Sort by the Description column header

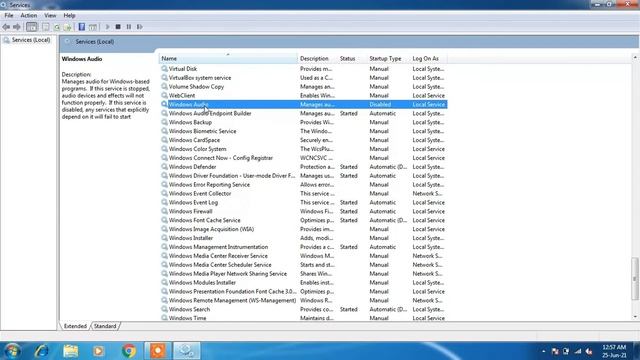[x=317, y=59]
